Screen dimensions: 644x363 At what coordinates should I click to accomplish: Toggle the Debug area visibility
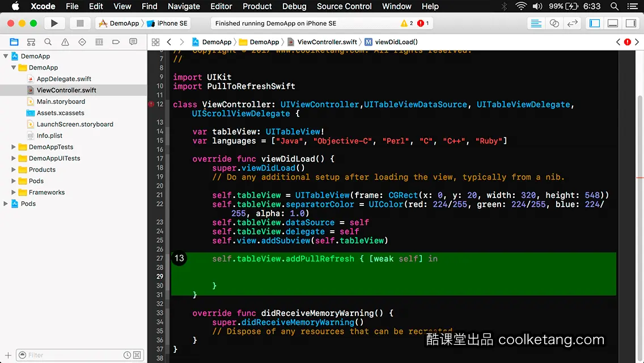click(x=612, y=23)
